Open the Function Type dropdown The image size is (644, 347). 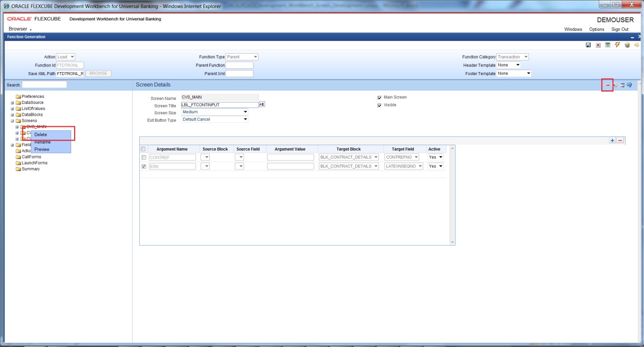pyautogui.click(x=242, y=57)
